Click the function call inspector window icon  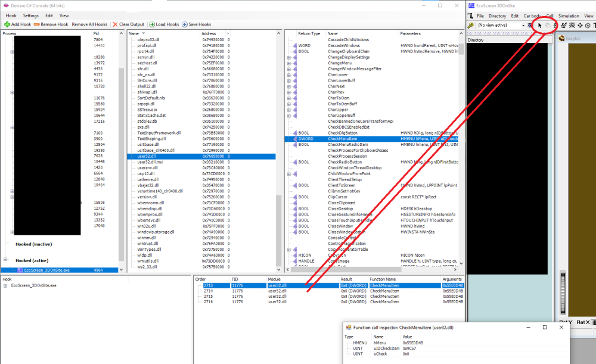pyautogui.click(x=349, y=327)
